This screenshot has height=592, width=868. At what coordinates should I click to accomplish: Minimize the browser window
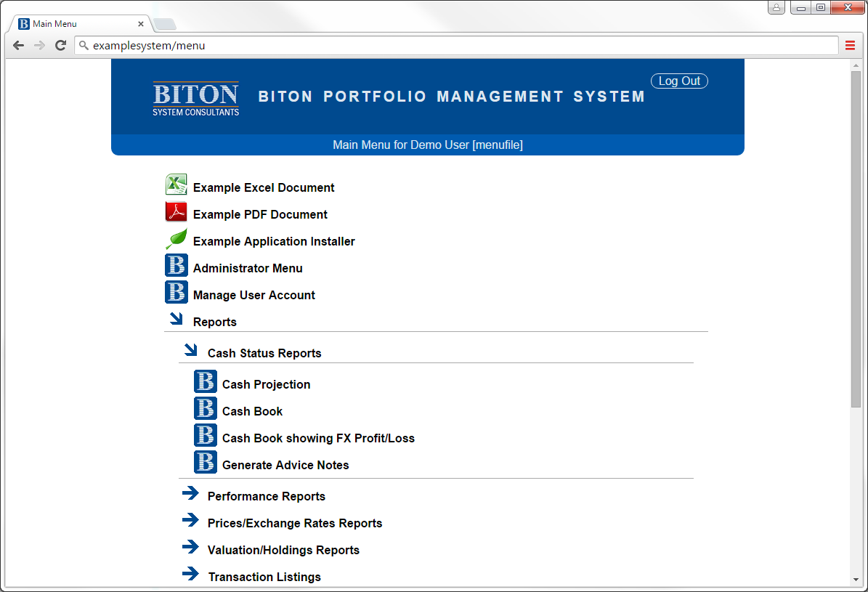pyautogui.click(x=800, y=8)
